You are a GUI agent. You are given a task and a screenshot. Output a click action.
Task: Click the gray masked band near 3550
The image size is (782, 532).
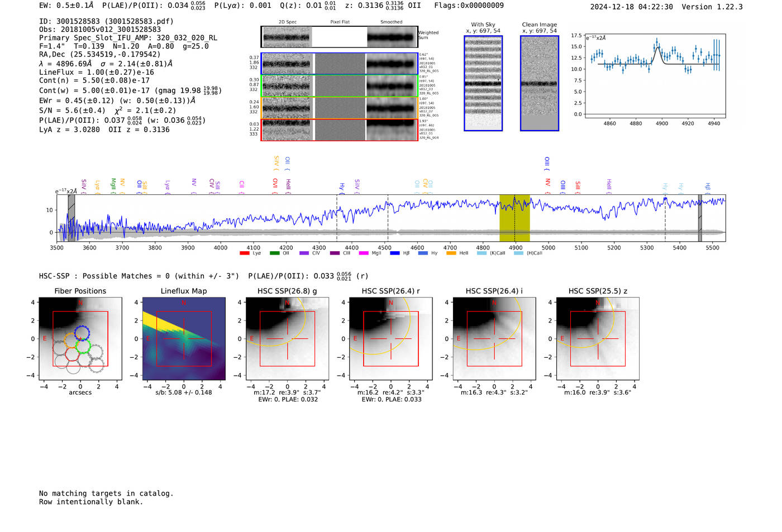click(71, 218)
